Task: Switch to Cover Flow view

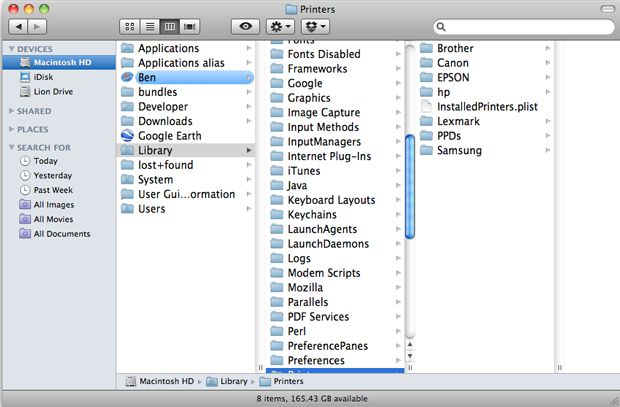Action: [x=190, y=25]
